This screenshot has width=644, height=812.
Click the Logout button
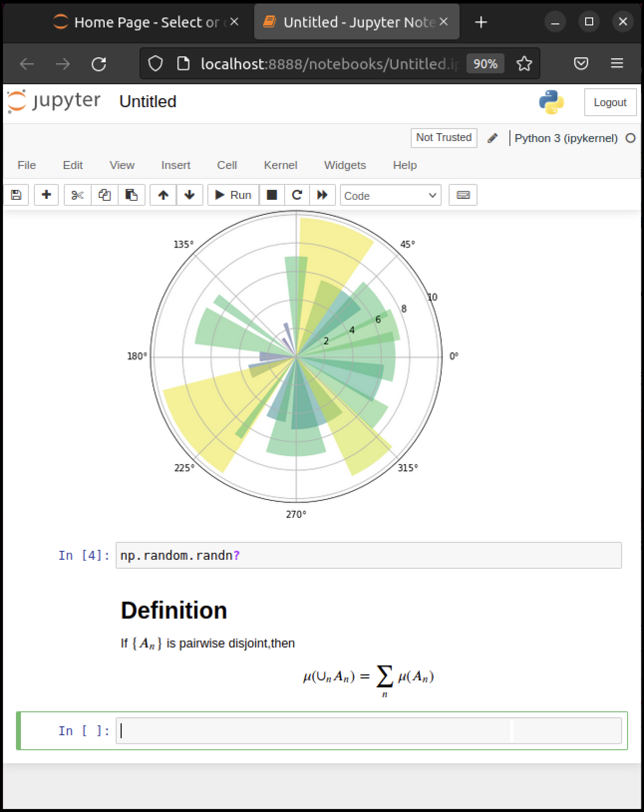point(610,103)
